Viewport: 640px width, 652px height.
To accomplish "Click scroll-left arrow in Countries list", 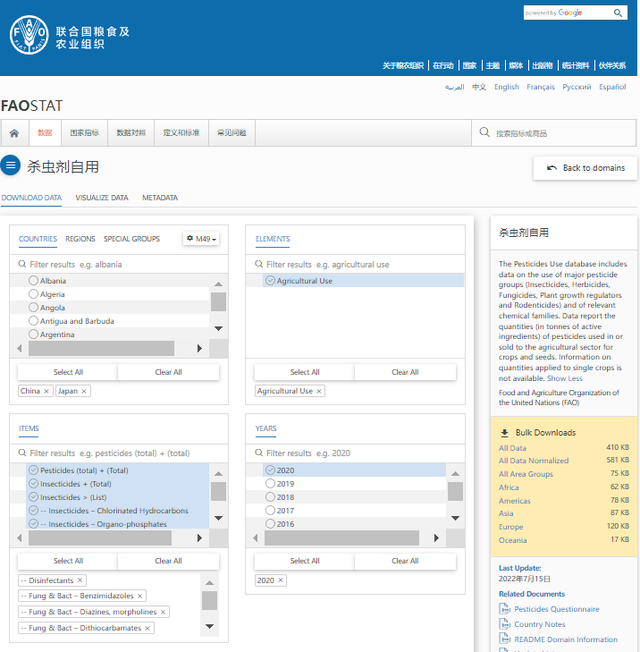I will [x=19, y=348].
